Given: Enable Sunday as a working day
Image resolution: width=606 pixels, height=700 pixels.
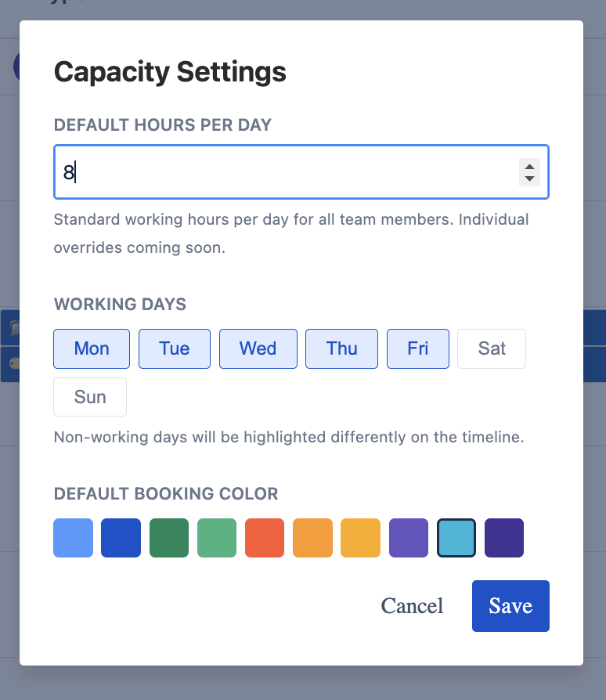Looking at the screenshot, I should (89, 396).
